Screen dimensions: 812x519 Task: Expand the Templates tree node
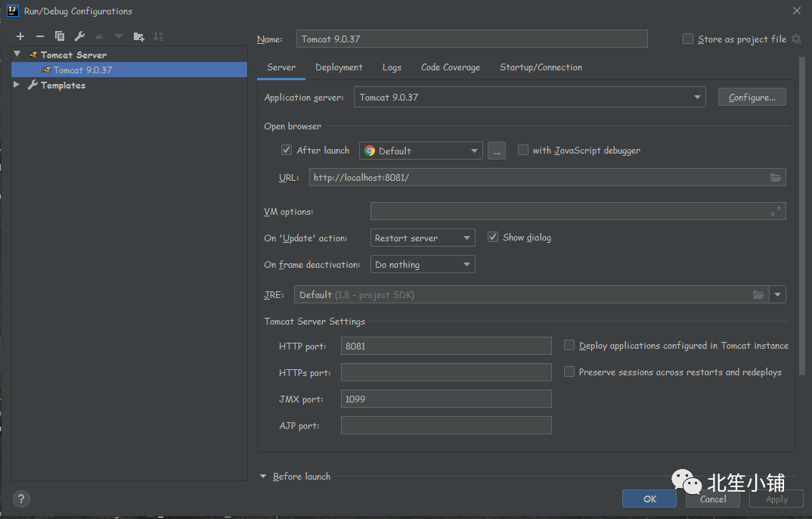(17, 85)
